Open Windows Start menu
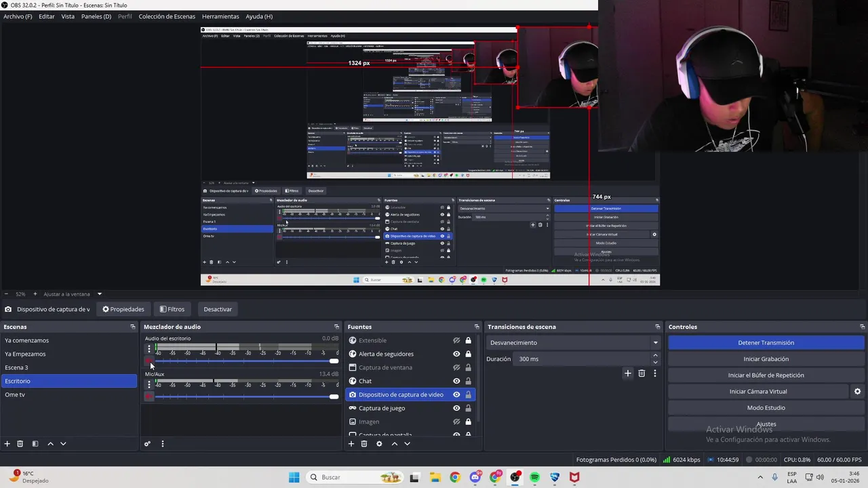Viewport: 868px width, 488px height. (294, 477)
